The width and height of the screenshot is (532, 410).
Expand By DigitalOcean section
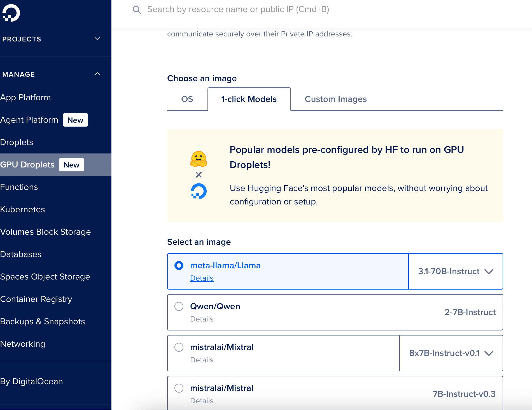coord(31,381)
